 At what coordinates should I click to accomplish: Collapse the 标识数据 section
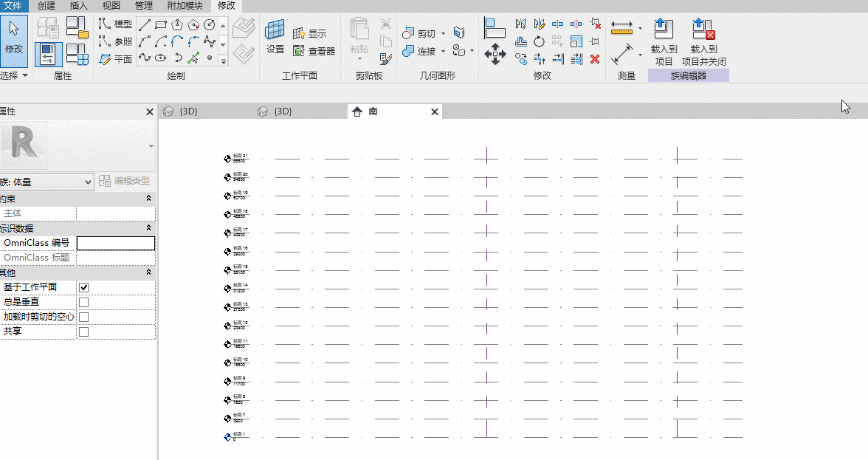coord(148,227)
